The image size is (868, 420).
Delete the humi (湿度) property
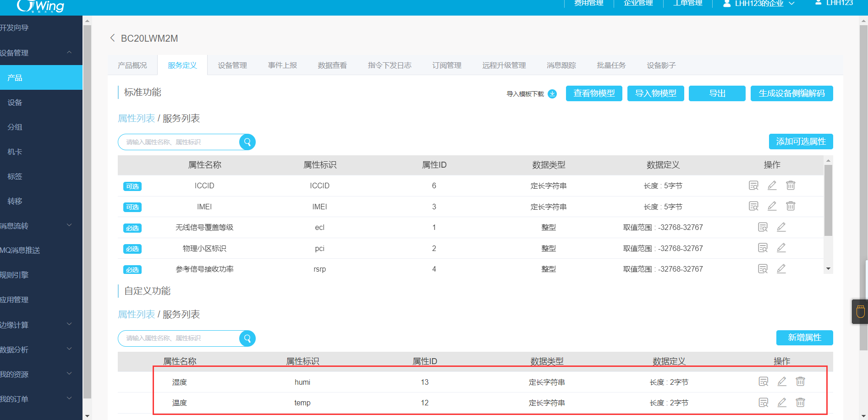(x=800, y=382)
